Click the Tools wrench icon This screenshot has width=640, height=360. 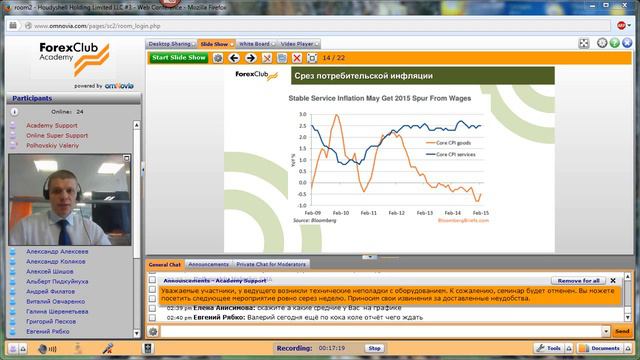pyautogui.click(x=540, y=348)
